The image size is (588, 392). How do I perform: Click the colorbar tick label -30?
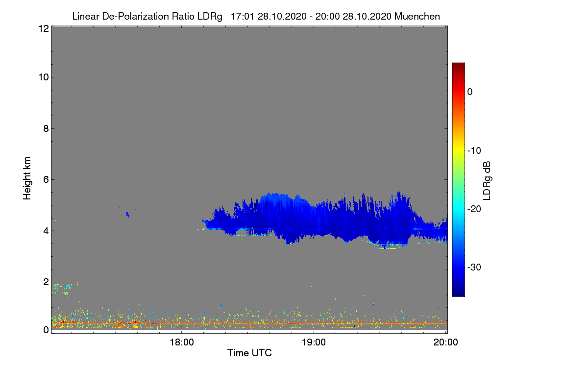(x=474, y=268)
